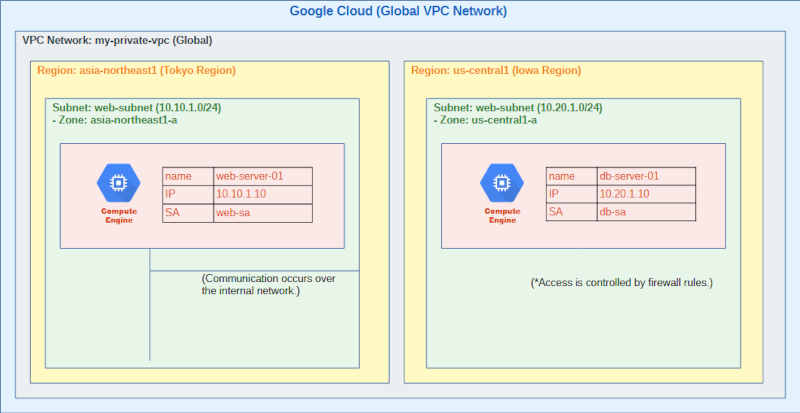Select the 'name' header cell in web-server table
800x413 pixels.
pos(188,176)
